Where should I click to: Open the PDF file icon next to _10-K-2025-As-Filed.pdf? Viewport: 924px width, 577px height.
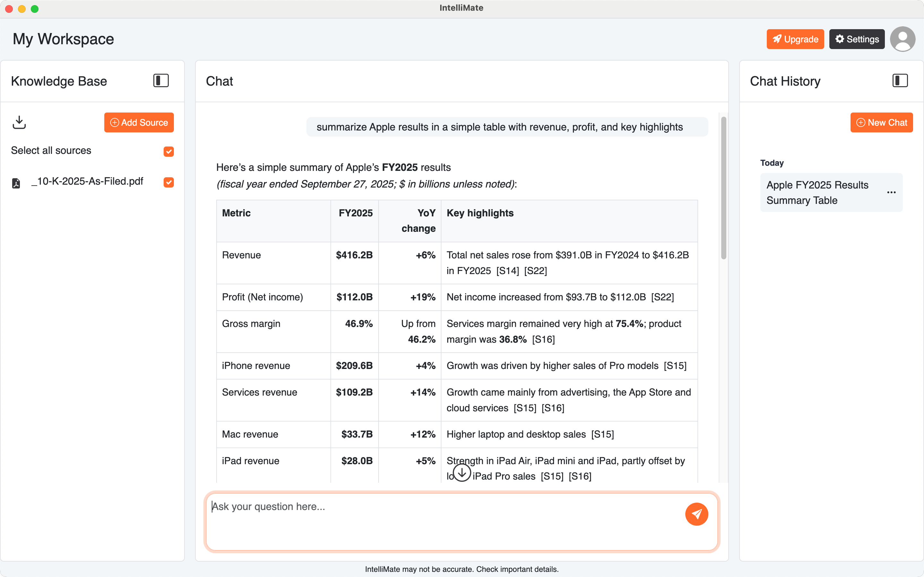coord(16,182)
